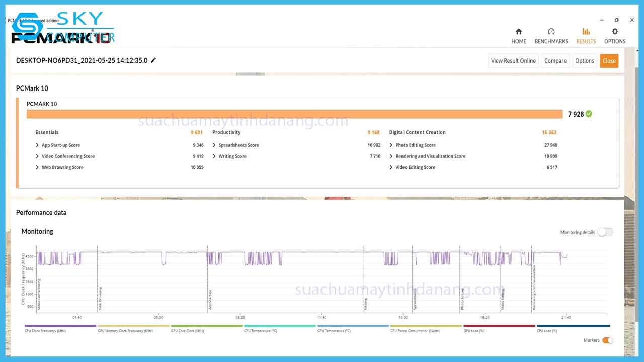
Task: Select GPU Load legend swatch
Action: [500, 326]
